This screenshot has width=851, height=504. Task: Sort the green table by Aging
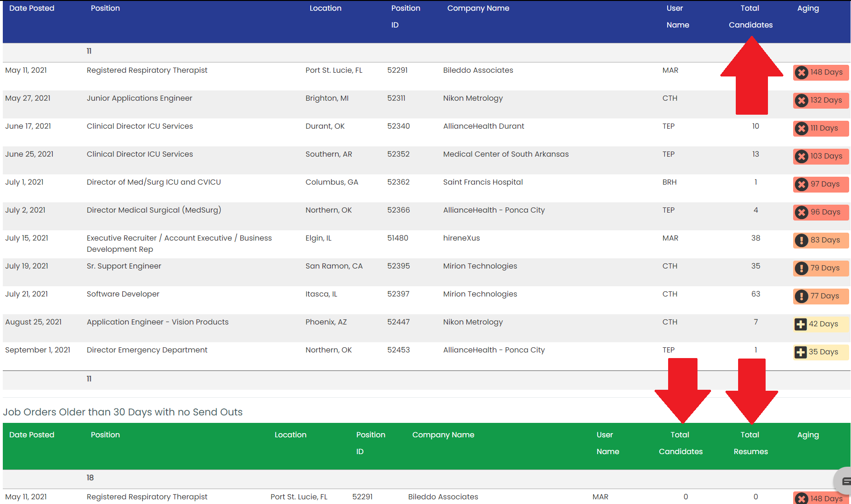coord(808,435)
